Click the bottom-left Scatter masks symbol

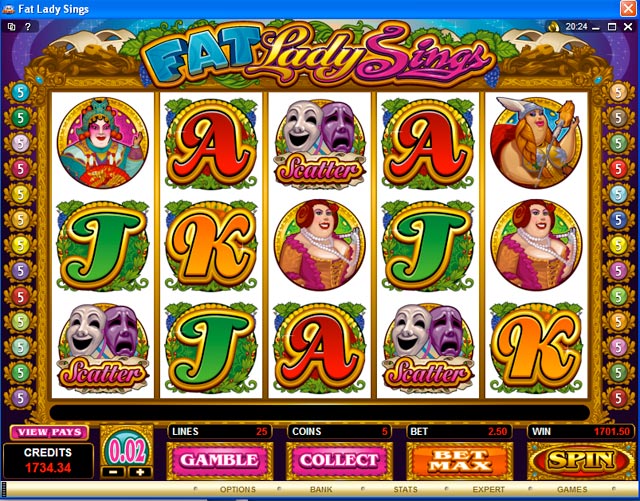[x=103, y=348]
